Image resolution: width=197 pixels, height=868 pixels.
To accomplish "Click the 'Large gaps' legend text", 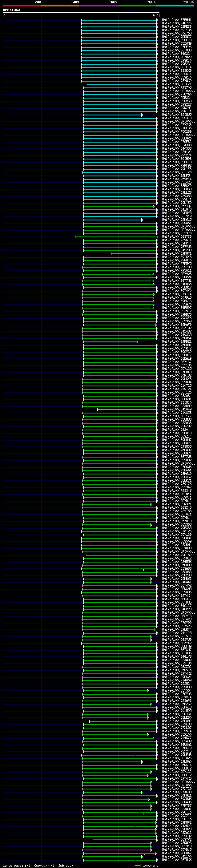I will 13,865.
